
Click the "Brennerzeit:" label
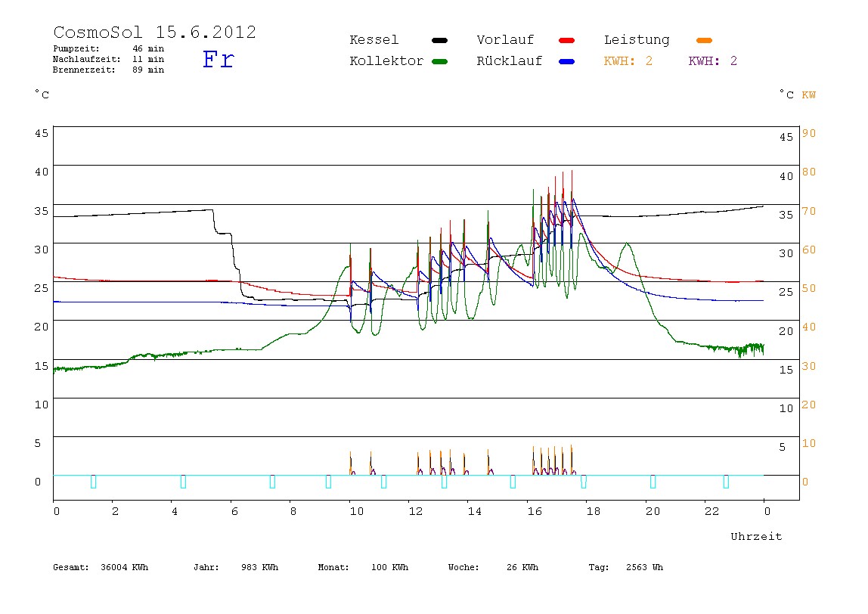[84, 70]
